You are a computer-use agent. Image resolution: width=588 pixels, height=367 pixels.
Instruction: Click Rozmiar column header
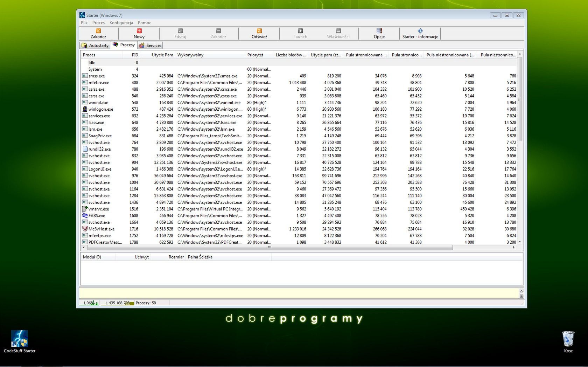[168, 257]
